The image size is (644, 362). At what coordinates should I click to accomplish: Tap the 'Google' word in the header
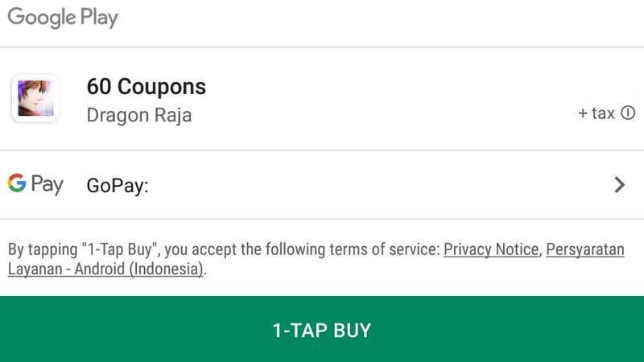coord(42,18)
